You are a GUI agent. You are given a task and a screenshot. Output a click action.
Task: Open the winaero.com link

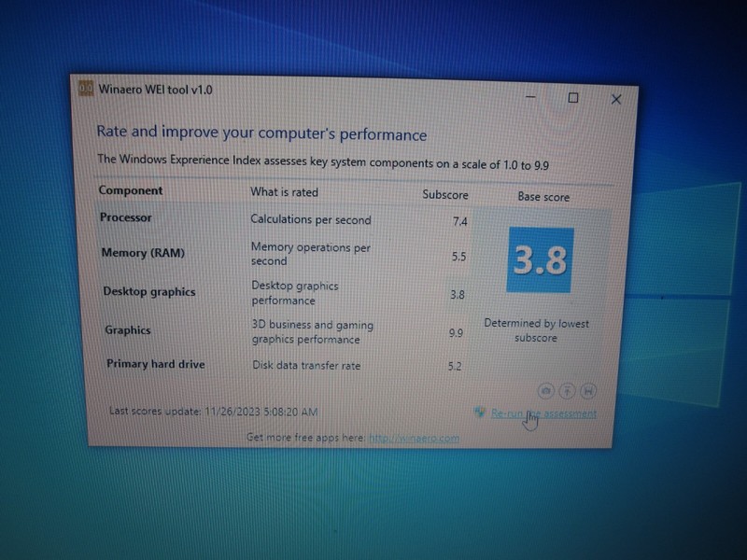pos(414,438)
